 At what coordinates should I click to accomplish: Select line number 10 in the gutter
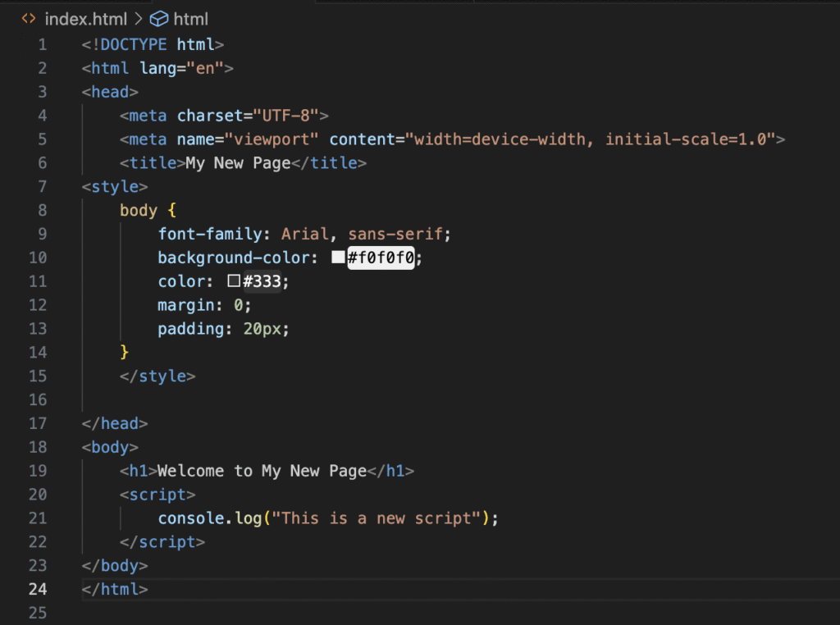pos(38,258)
